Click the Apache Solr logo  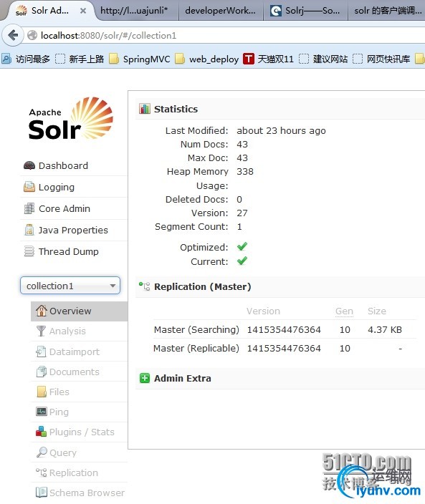point(71,119)
